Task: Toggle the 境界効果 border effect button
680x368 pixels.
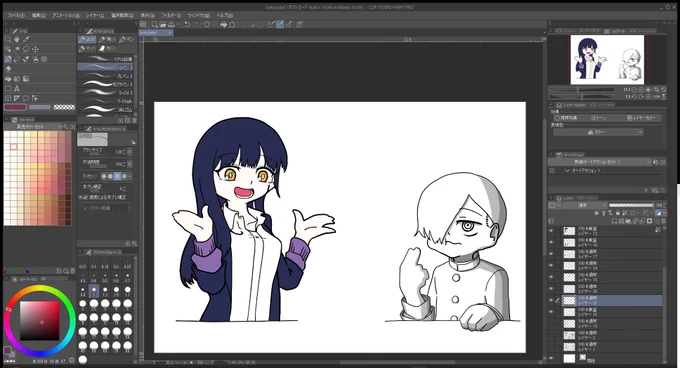Action: click(x=566, y=118)
